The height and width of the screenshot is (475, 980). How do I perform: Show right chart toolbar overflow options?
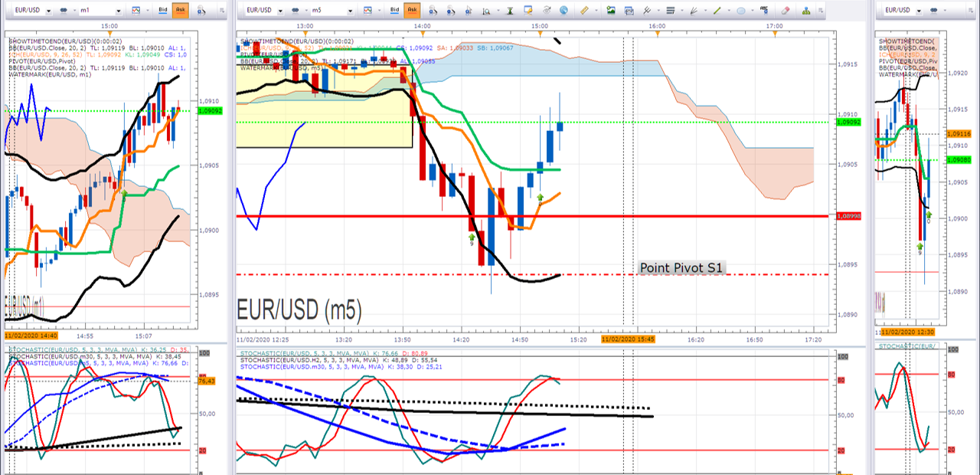click(x=970, y=11)
